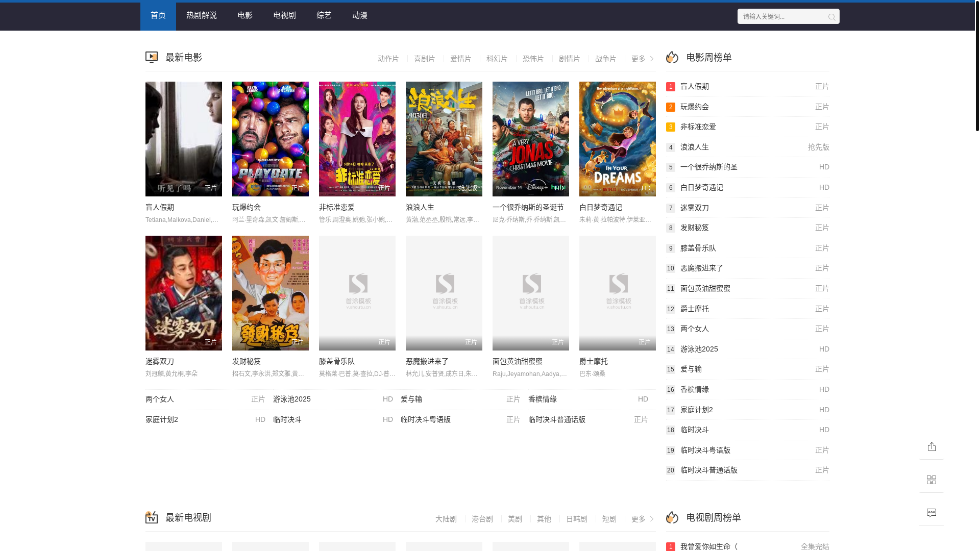Screen dimensions: 980x551
Task: Open placeholder poster for 膝盖骨乐队
Action: point(357,293)
